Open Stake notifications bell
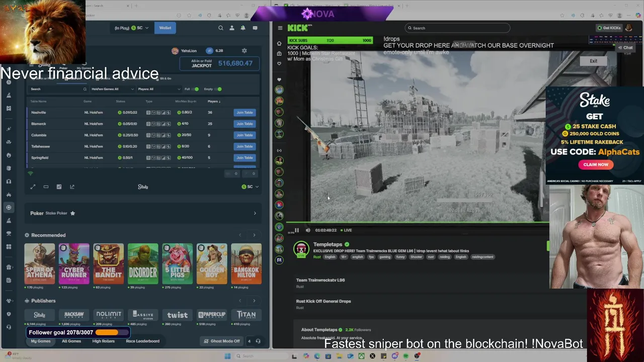This screenshot has height=362, width=644. [x=243, y=28]
